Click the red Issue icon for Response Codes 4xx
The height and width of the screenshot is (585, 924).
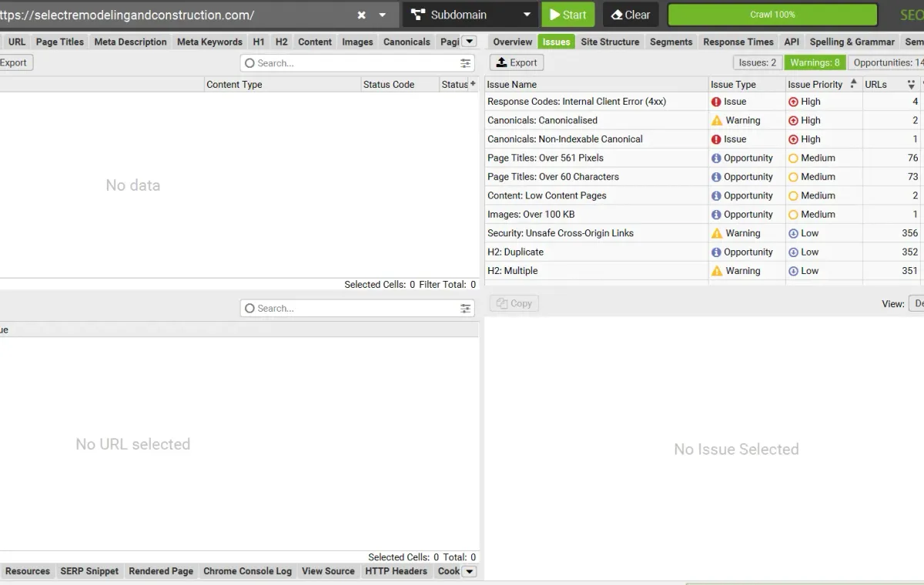click(716, 102)
